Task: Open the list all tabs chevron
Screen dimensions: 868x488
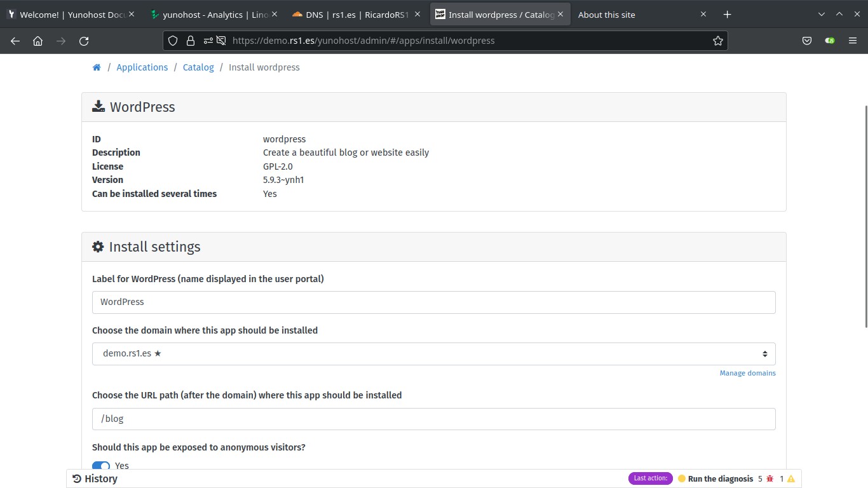Action: 821,15
